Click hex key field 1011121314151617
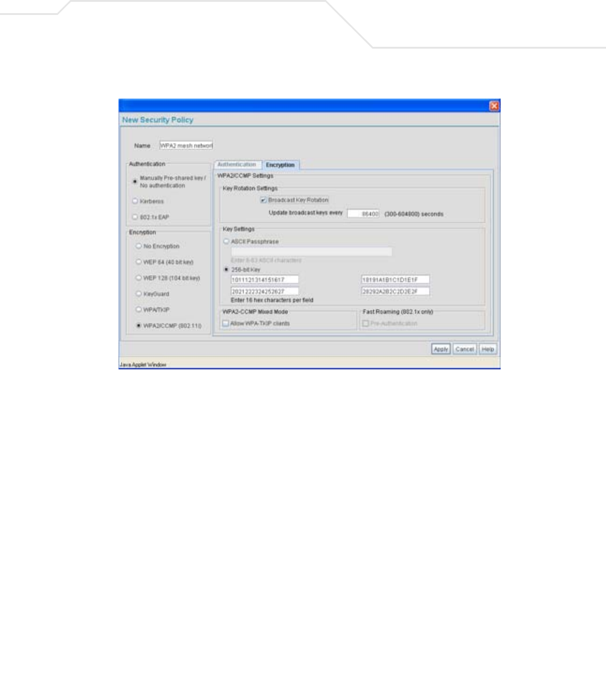The width and height of the screenshot is (606, 700). point(264,280)
